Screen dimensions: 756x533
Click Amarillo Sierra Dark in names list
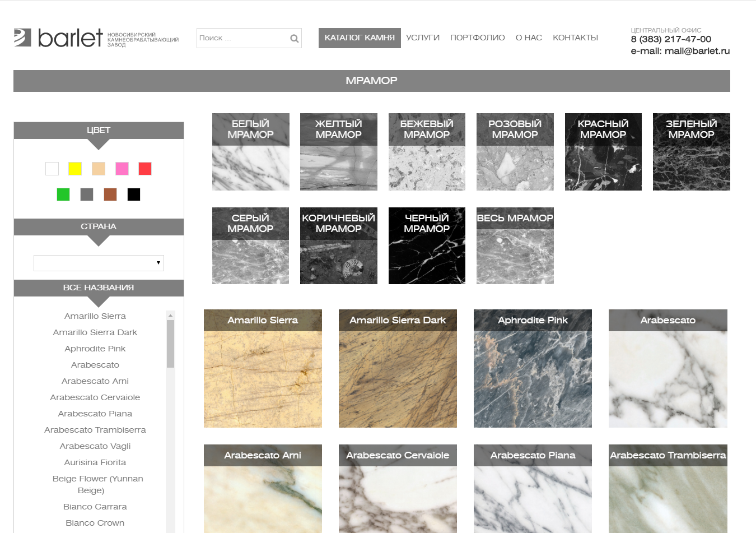(95, 332)
